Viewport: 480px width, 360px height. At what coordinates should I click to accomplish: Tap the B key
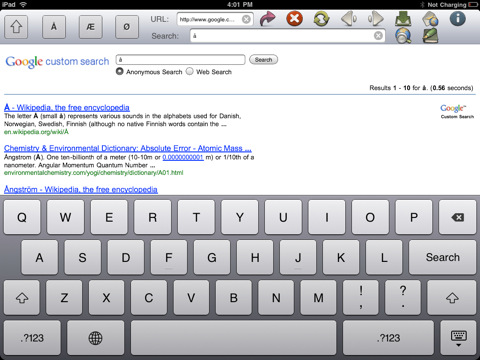point(234,298)
